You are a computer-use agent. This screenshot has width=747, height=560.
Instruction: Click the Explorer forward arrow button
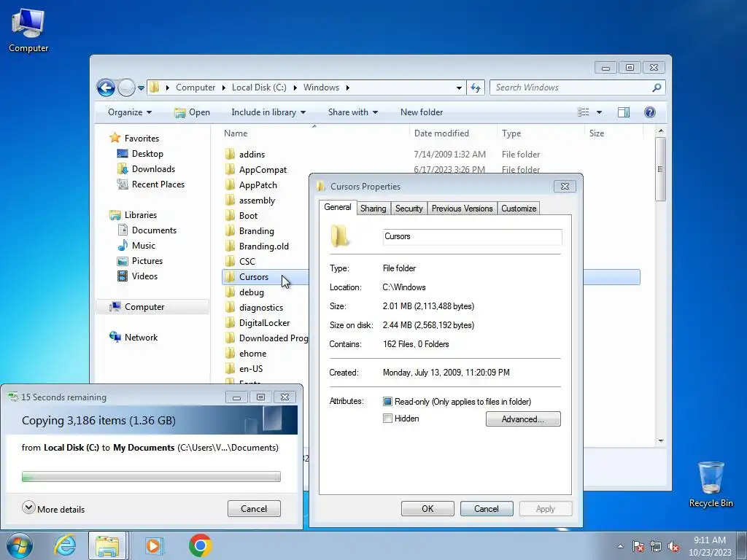(126, 87)
